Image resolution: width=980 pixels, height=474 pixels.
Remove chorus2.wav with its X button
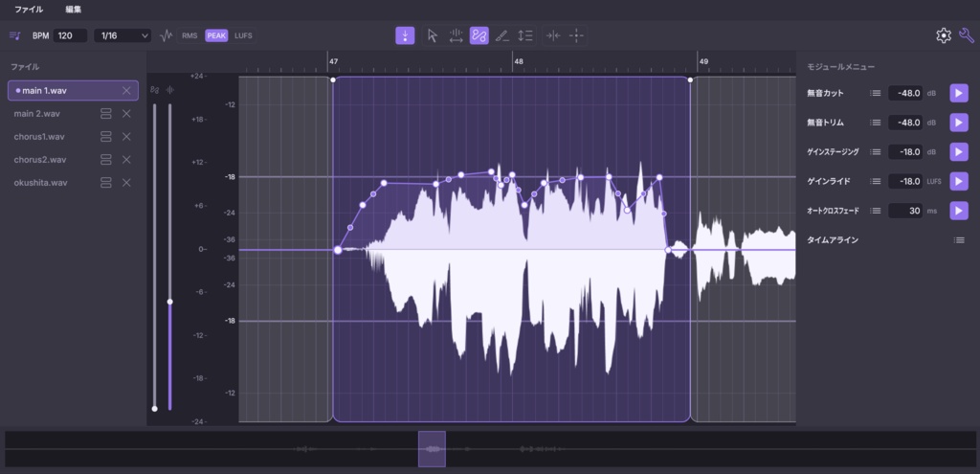[126, 160]
